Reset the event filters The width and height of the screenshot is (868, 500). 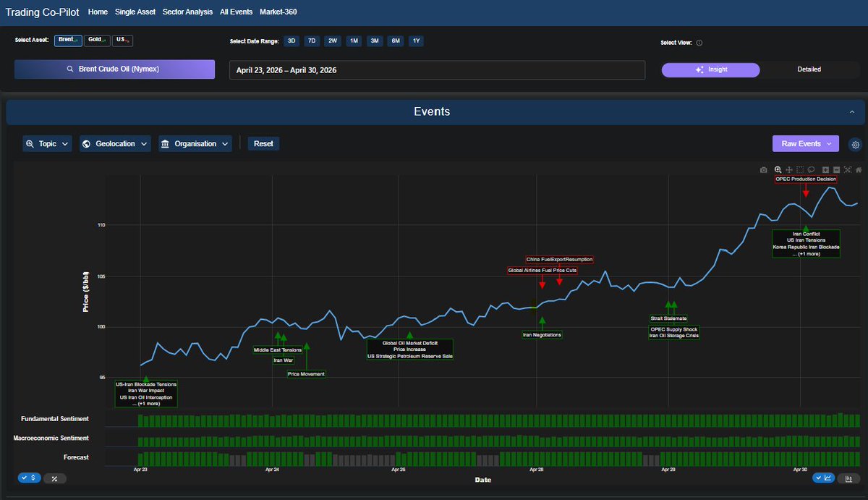pyautogui.click(x=263, y=144)
